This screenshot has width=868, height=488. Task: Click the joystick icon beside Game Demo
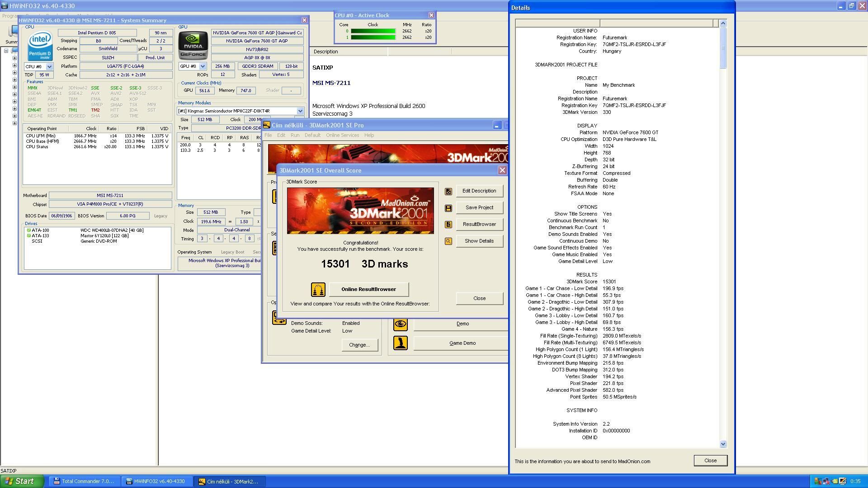click(x=400, y=343)
